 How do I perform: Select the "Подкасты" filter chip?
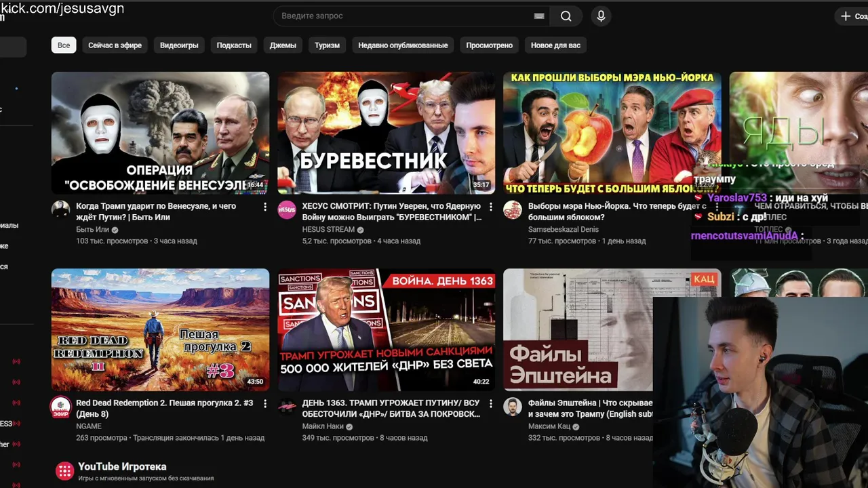[x=234, y=45]
